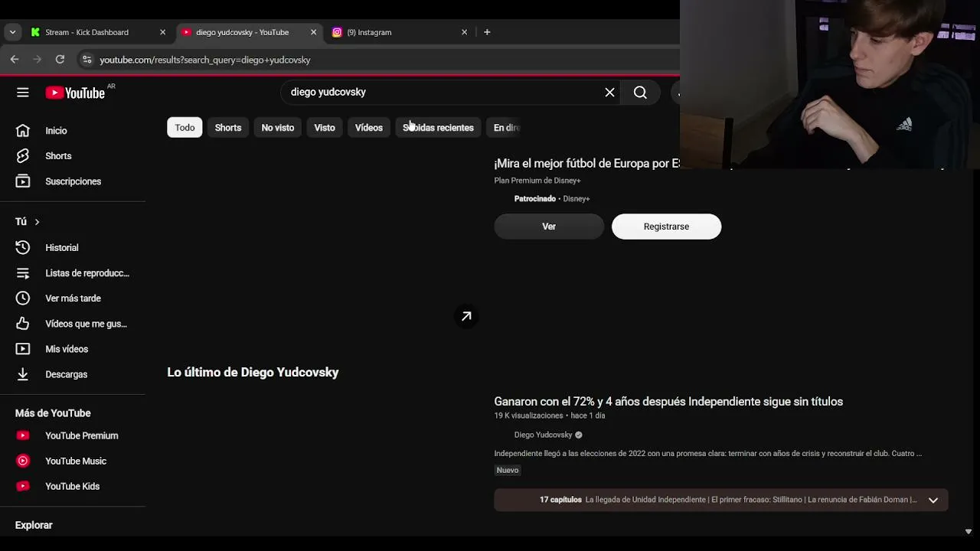Open the Inicio home icon in sidebar
Image resolution: width=980 pixels, height=551 pixels.
(23, 131)
